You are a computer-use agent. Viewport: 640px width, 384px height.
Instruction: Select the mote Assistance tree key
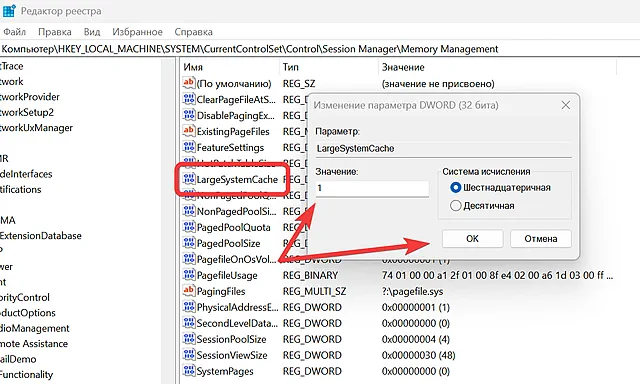pos(33,344)
